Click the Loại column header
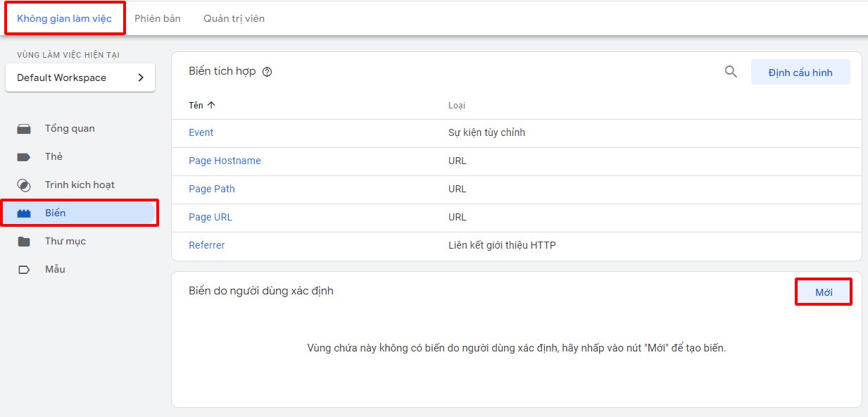The image size is (868, 417). tap(457, 106)
